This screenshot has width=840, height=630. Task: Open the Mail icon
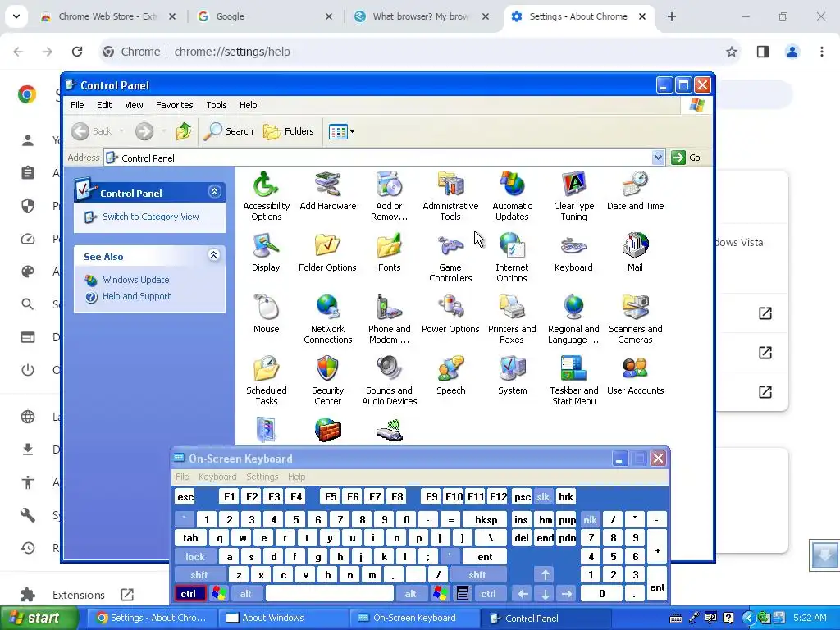[635, 253]
